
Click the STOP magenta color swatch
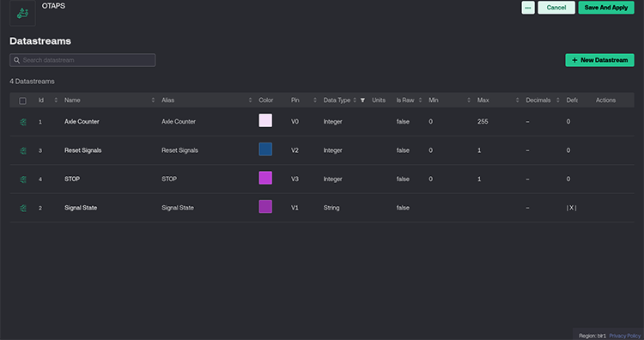point(265,178)
